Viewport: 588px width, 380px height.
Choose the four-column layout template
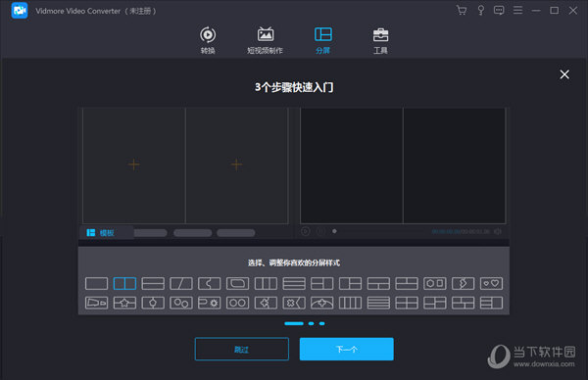[350, 303]
